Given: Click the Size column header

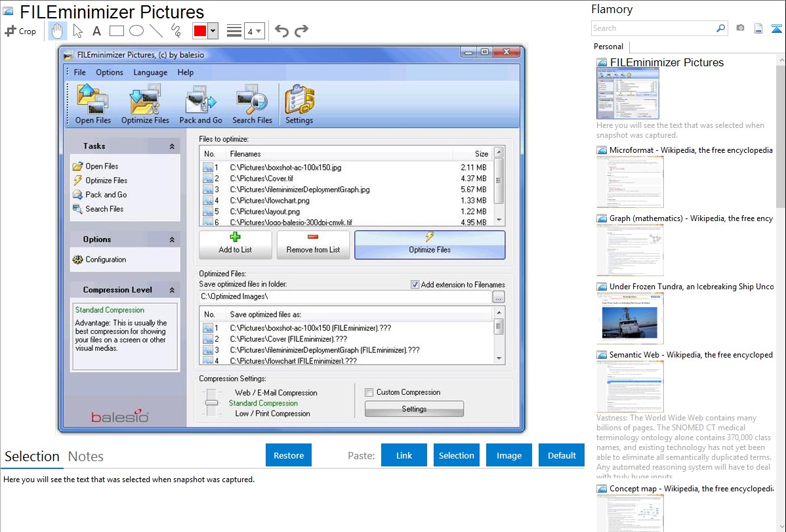Looking at the screenshot, I should (473, 154).
